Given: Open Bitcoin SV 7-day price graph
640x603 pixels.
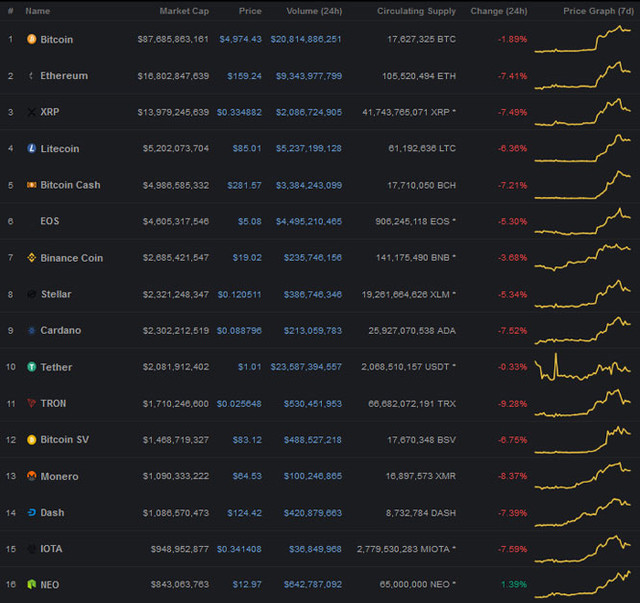Looking at the screenshot, I should click(583, 440).
